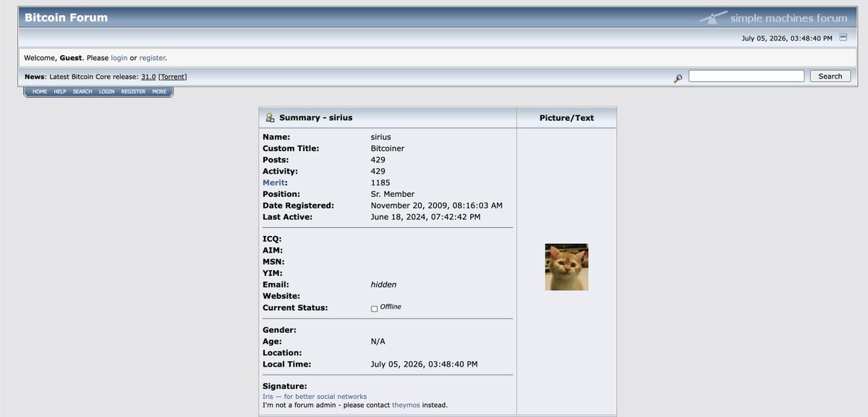Click the Signature: label
This screenshot has width=868, height=417.
(285, 387)
